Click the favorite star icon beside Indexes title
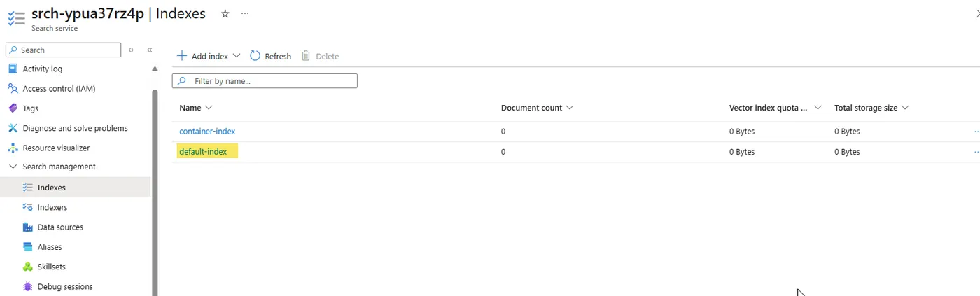This screenshot has width=980, height=296. tap(225, 14)
